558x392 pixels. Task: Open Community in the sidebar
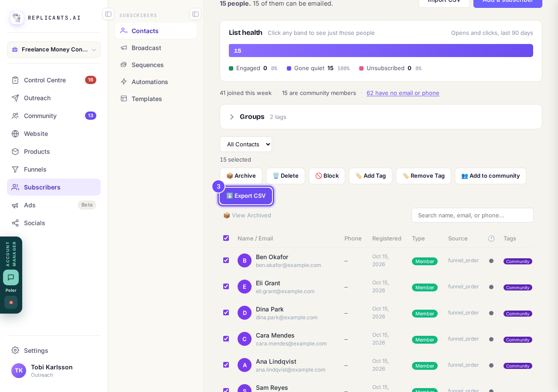coord(54,116)
